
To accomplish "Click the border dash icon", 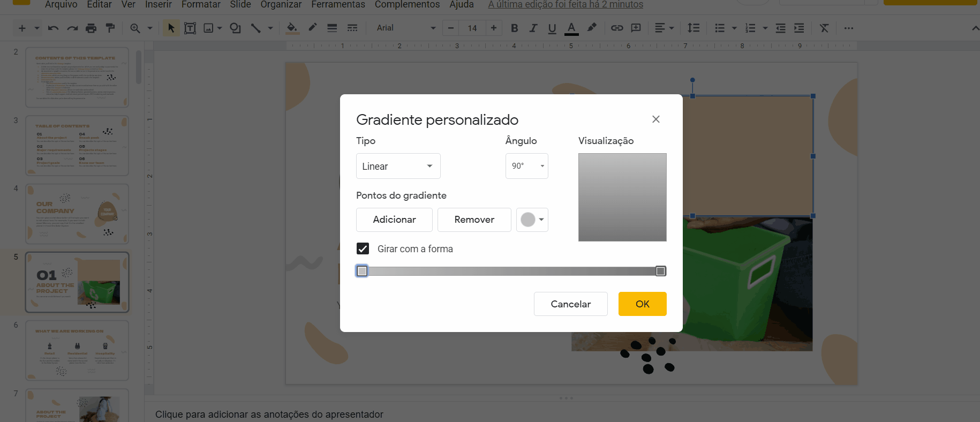I will [x=352, y=28].
